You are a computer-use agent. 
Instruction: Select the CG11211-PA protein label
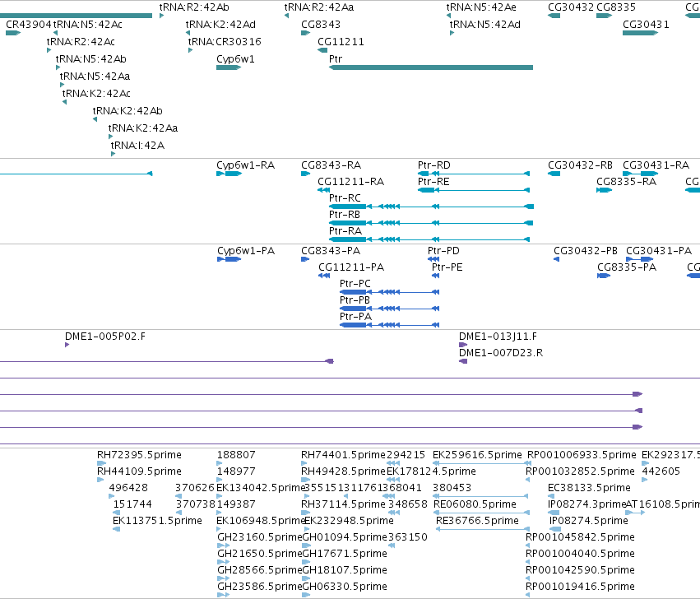click(351, 267)
